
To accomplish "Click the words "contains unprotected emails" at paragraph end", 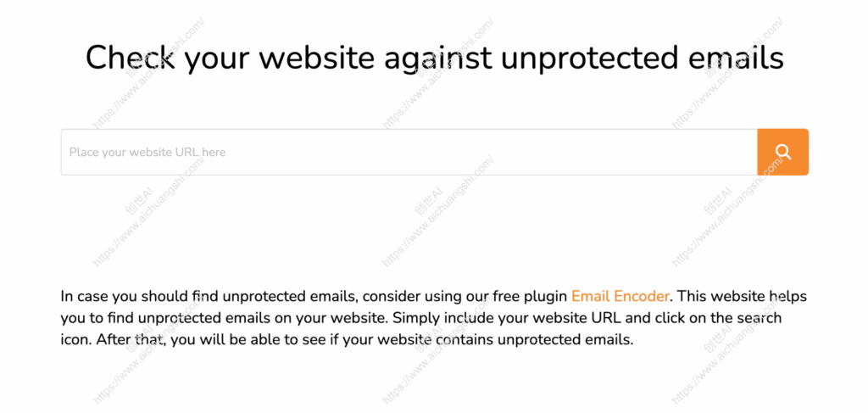I will (x=546, y=341).
